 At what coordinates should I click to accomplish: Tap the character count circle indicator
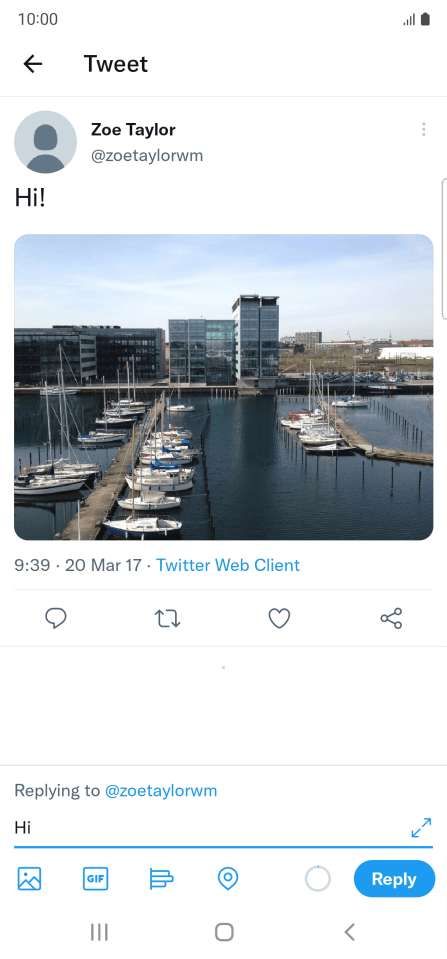[318, 879]
